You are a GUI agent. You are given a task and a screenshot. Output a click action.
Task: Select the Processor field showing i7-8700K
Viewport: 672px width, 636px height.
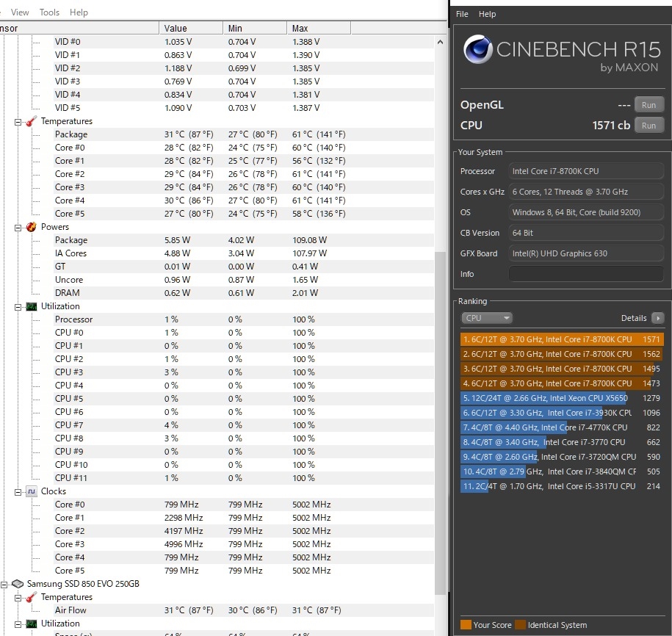click(x=586, y=171)
